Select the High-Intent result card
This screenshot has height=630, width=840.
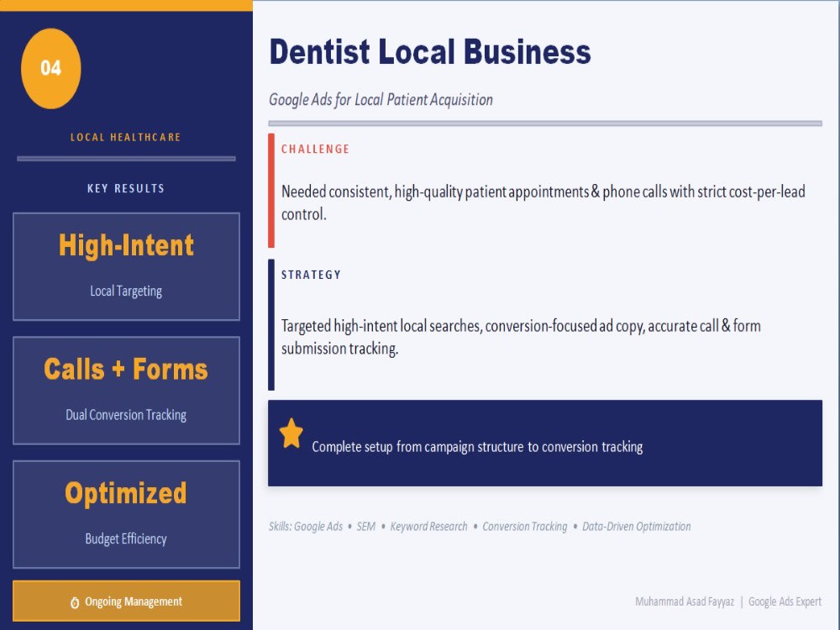pos(127,267)
